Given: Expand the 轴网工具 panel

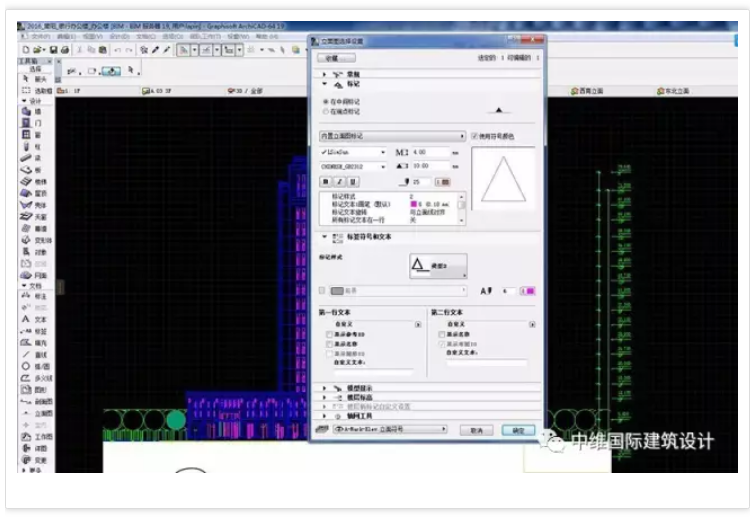Looking at the screenshot, I should point(324,415).
